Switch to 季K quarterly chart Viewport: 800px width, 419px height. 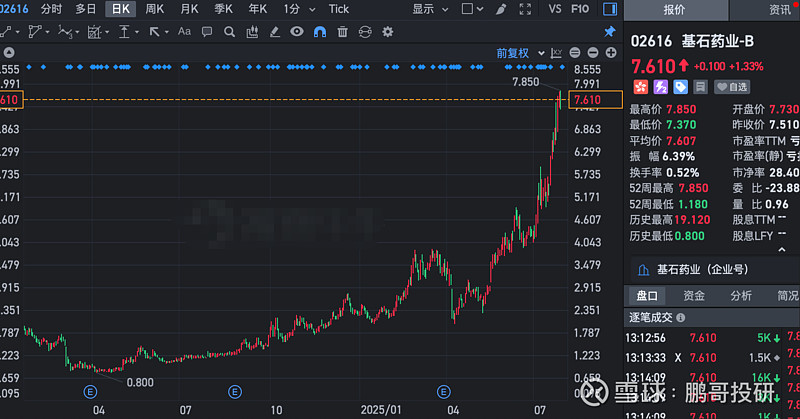coord(223,9)
